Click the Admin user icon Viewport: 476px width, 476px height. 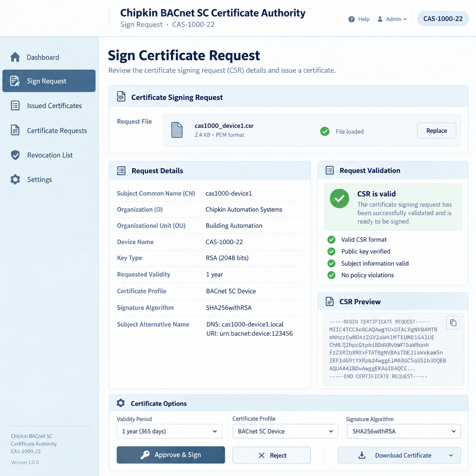point(380,19)
